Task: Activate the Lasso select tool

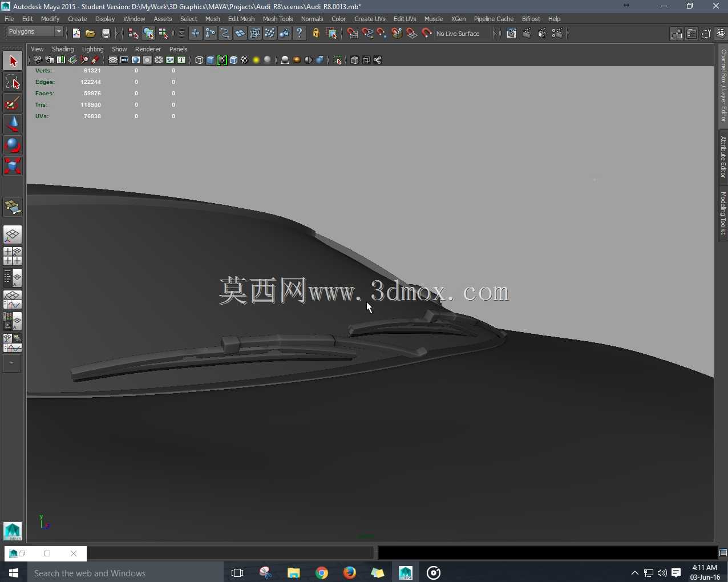Action: point(13,82)
